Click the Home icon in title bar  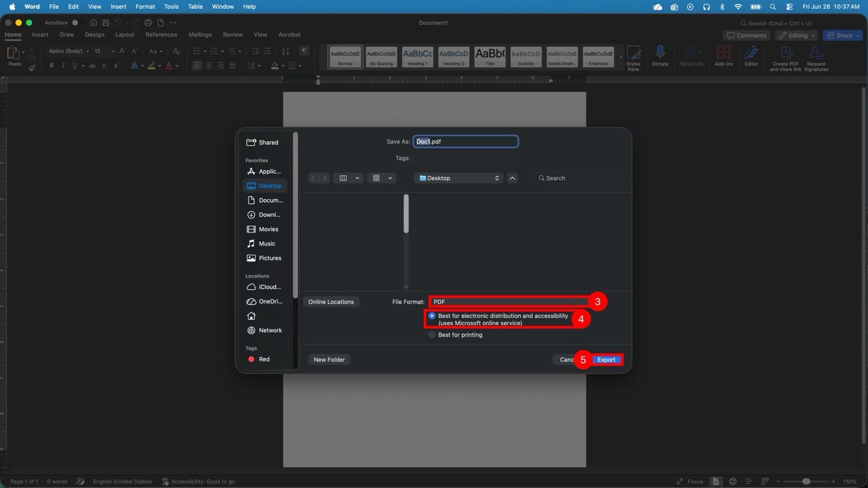click(94, 23)
